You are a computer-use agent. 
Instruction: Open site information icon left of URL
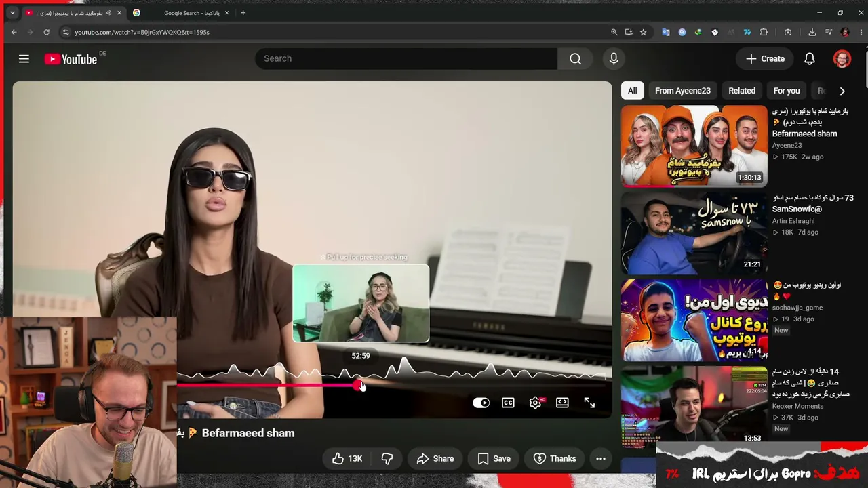click(65, 32)
